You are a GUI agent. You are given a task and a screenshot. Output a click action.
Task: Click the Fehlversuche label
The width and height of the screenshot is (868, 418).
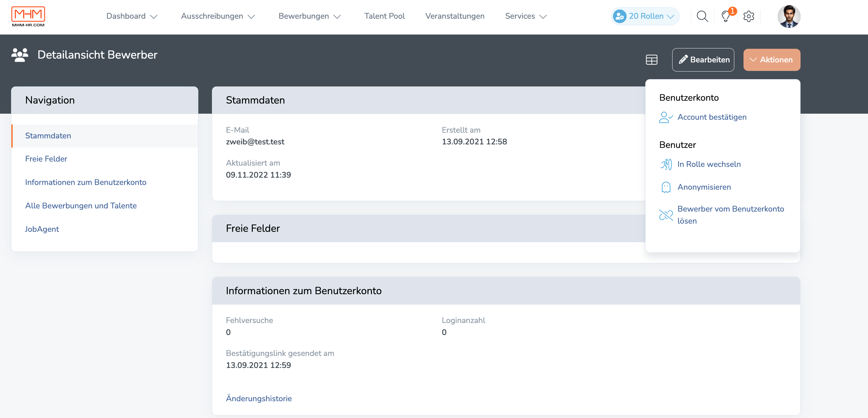pyautogui.click(x=249, y=320)
